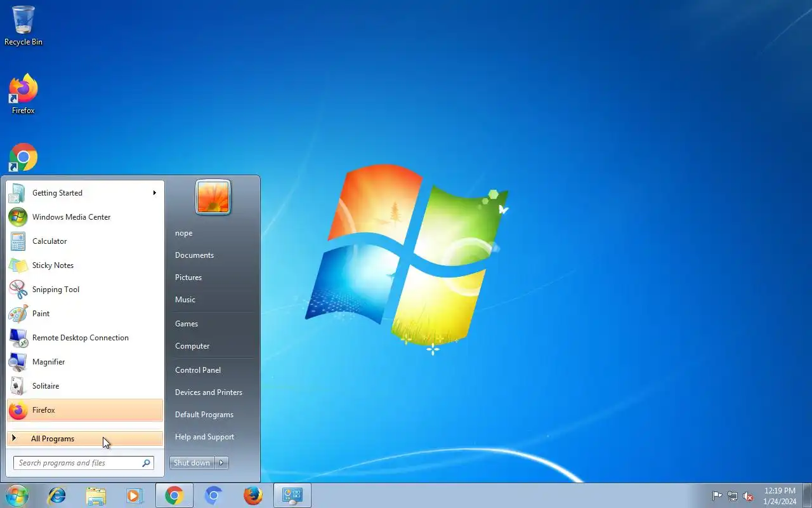The width and height of the screenshot is (812, 508).
Task: Open Music from the Start menu
Action: (185, 300)
